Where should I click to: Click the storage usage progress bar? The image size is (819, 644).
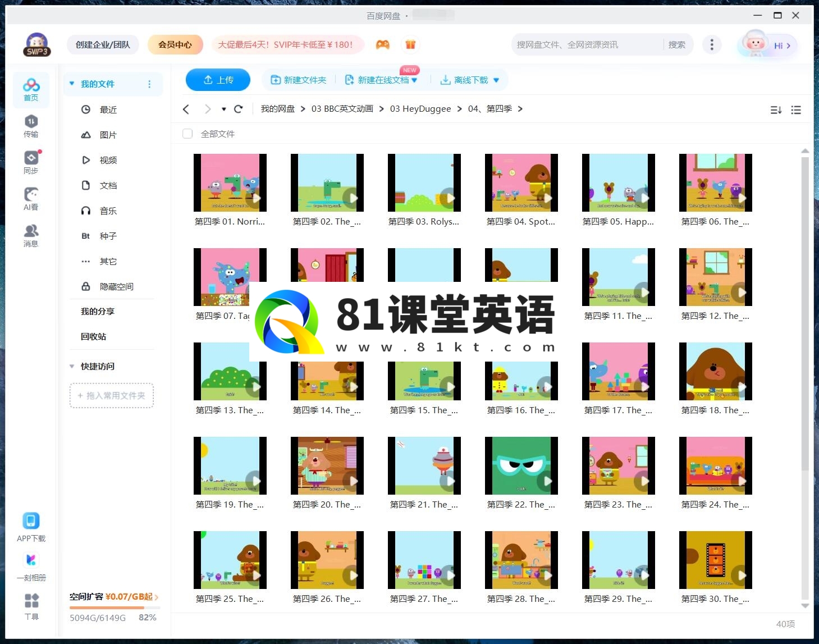coord(115,608)
